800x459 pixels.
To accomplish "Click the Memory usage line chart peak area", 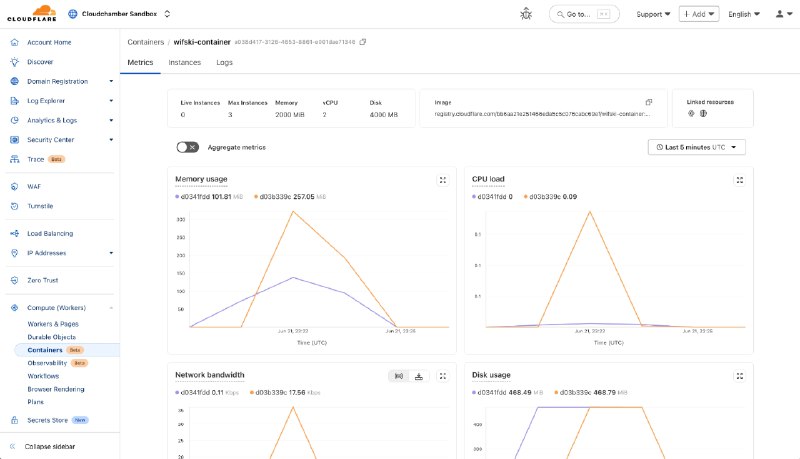I will click(293, 212).
